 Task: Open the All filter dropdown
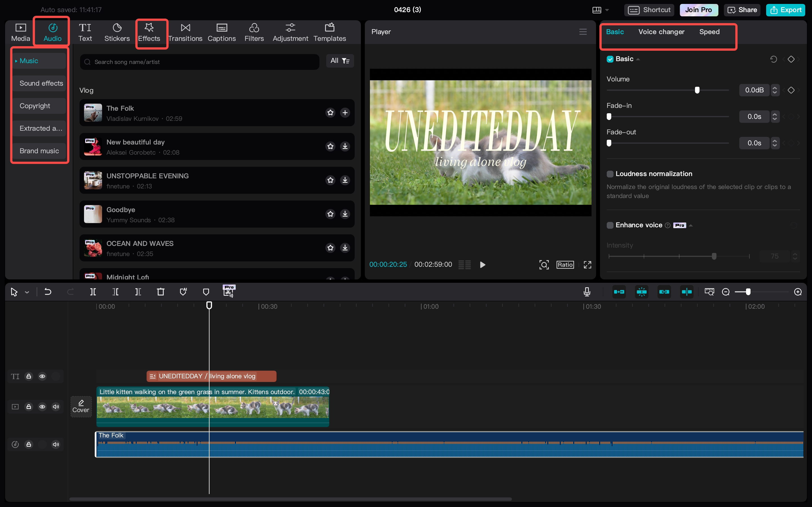click(x=339, y=61)
